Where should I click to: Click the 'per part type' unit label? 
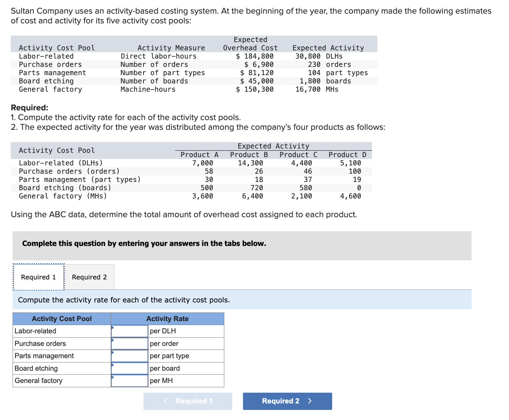(x=170, y=356)
